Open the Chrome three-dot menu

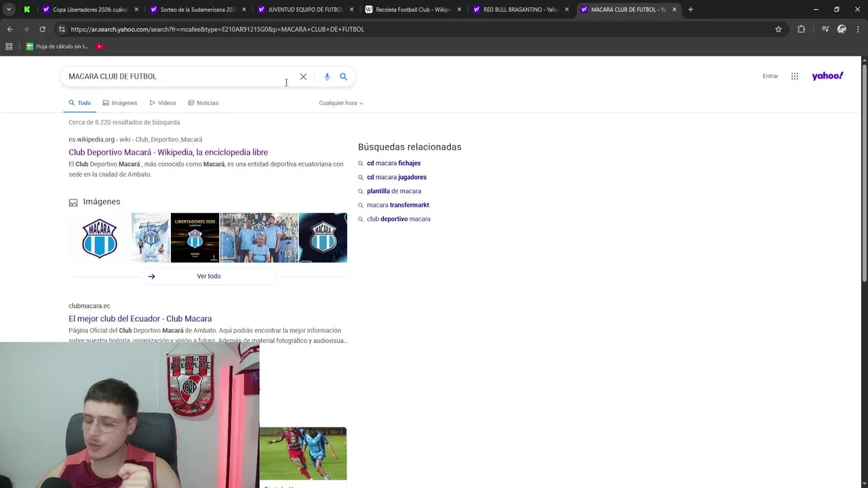coord(859,29)
